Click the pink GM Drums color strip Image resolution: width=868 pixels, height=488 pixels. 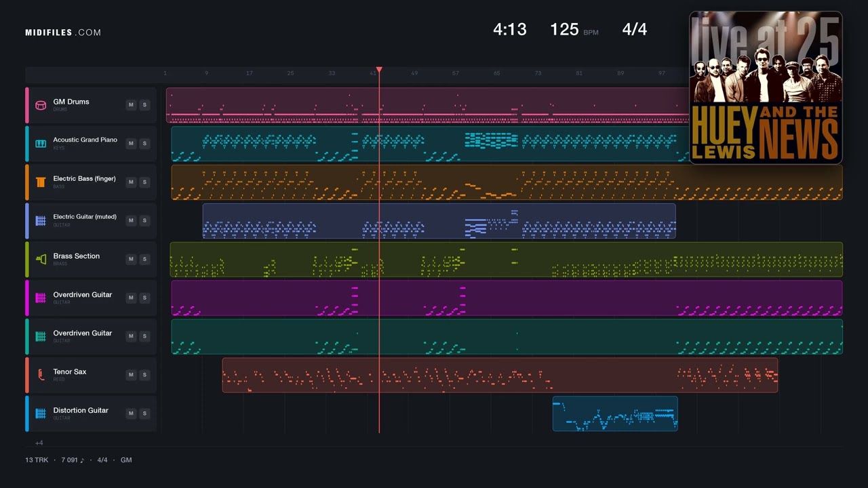(27, 105)
